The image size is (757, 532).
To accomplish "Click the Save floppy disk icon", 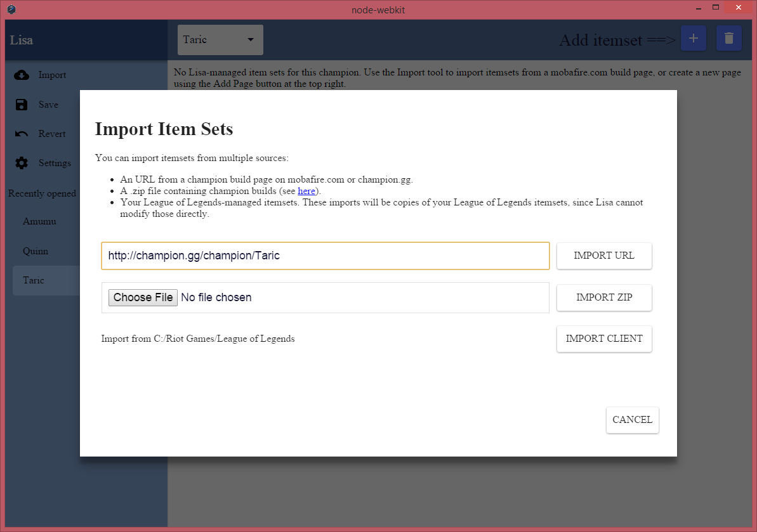I will [x=21, y=105].
